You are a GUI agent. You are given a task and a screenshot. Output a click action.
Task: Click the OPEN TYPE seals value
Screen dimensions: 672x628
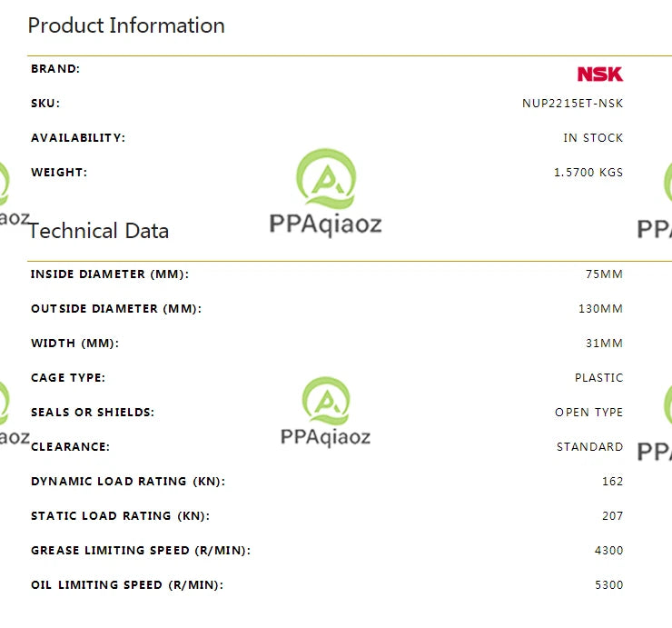pos(588,413)
